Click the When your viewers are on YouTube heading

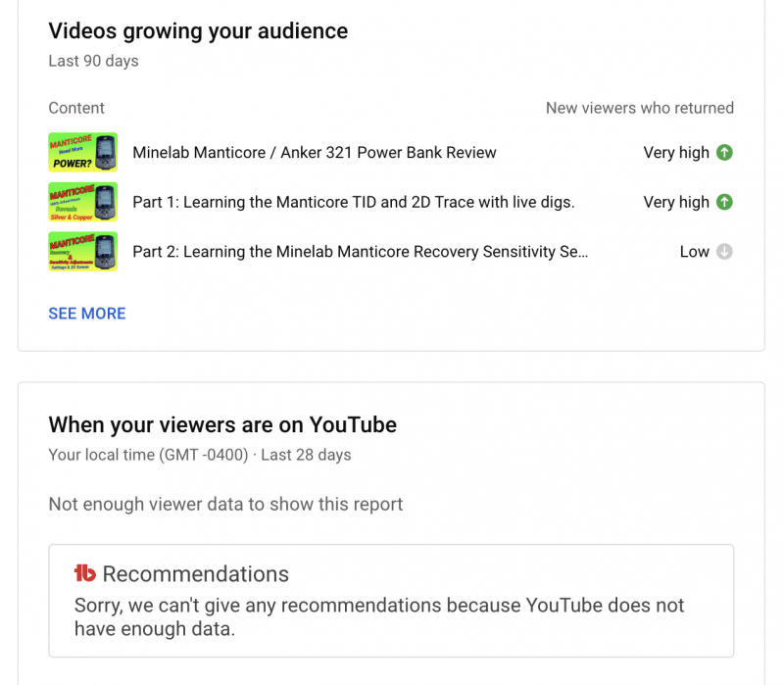[222, 425]
